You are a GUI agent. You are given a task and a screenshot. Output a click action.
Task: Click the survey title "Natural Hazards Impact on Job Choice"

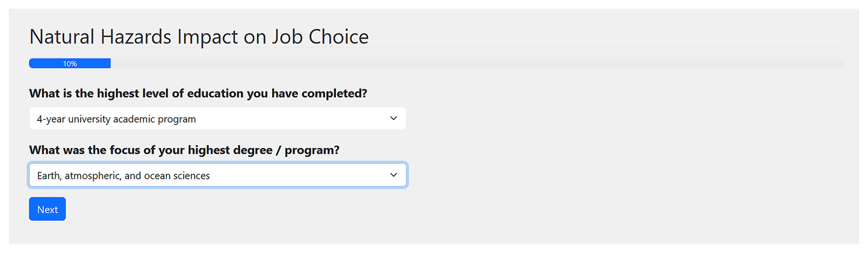pos(199,37)
